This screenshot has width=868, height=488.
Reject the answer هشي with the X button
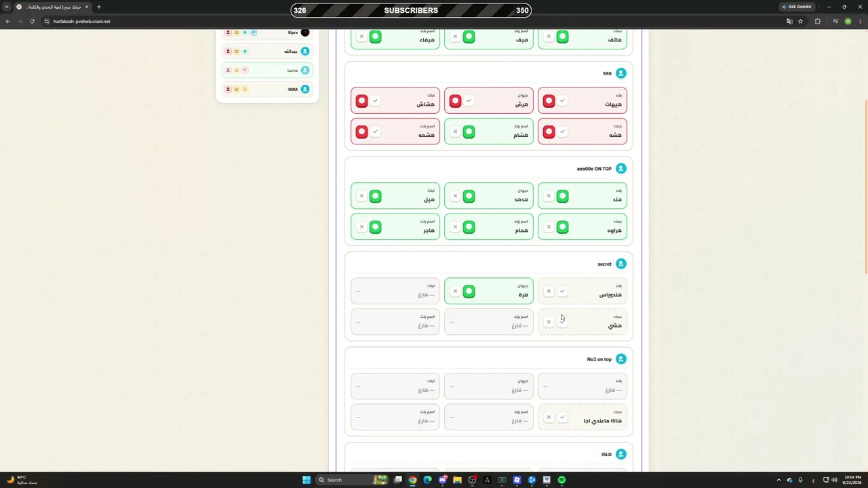point(549,322)
